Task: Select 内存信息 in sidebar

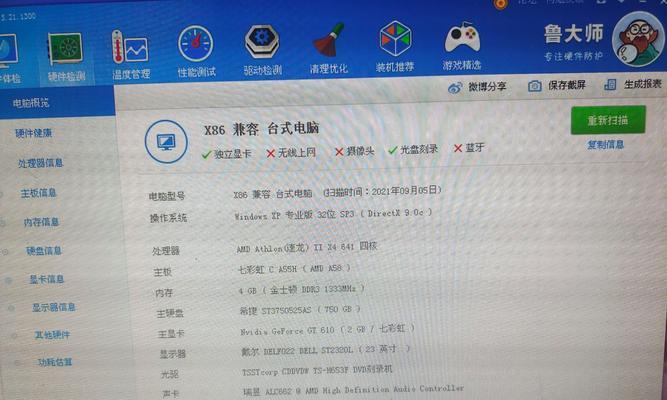Action: click(x=41, y=222)
